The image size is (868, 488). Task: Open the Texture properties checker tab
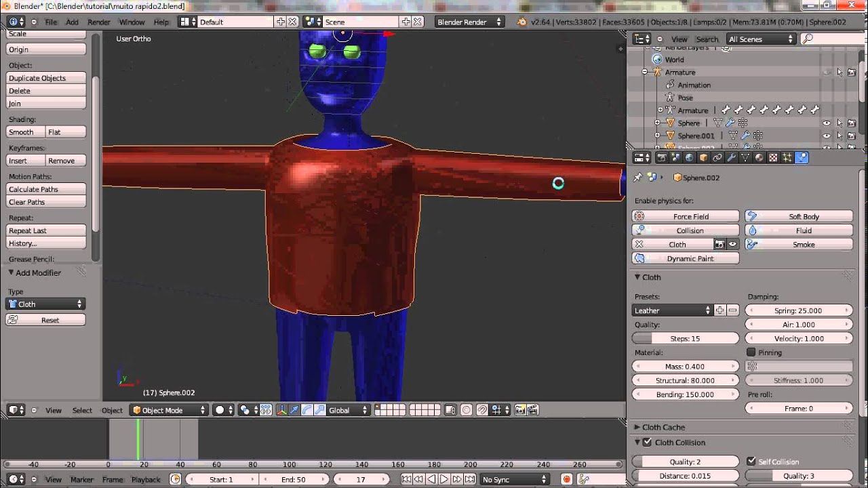773,158
